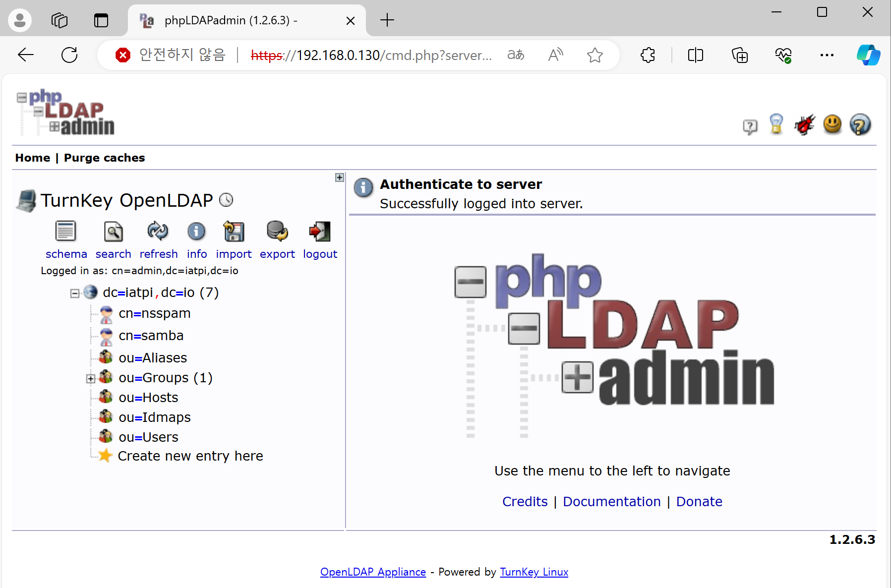This screenshot has height=588, width=891.
Task: Open the ou=Groups (1) entry
Action: pyautogui.click(x=166, y=377)
